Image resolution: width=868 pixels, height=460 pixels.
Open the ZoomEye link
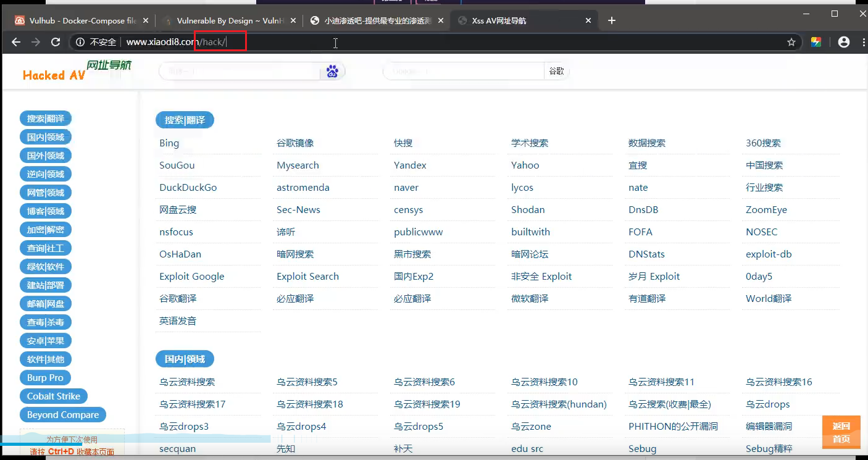[766, 210]
